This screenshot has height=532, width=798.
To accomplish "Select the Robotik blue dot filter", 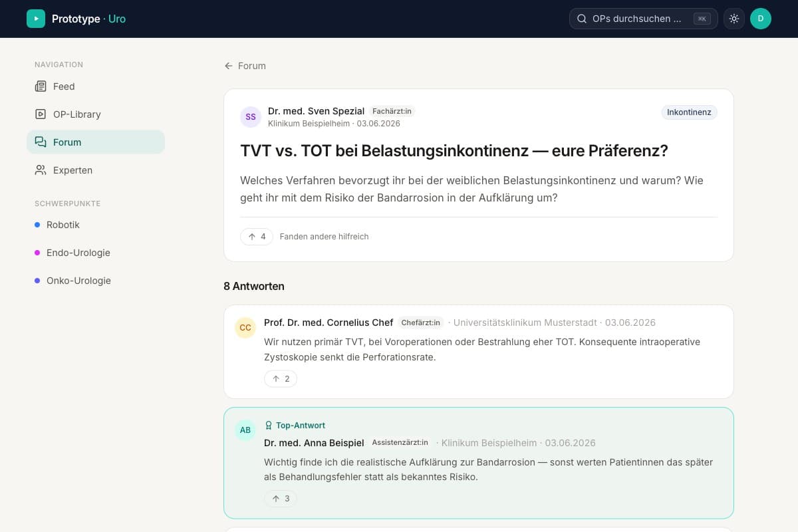I will click(37, 225).
